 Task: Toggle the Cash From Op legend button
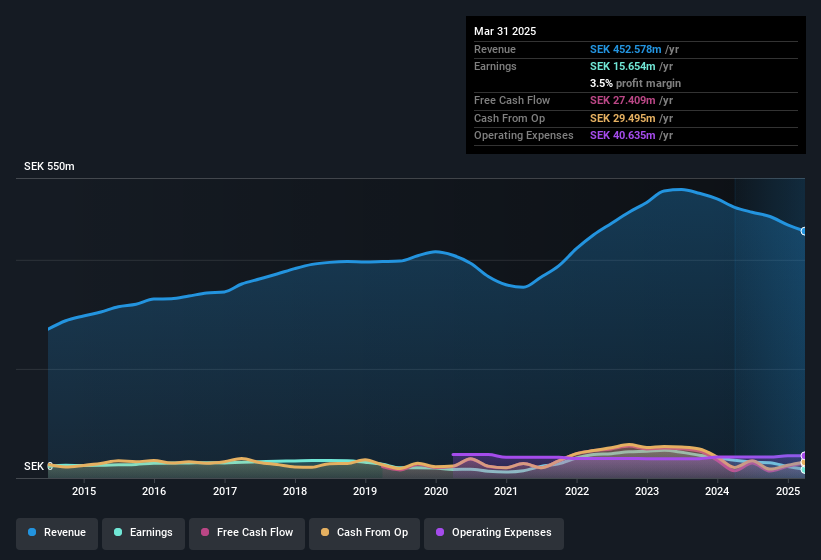[364, 533]
